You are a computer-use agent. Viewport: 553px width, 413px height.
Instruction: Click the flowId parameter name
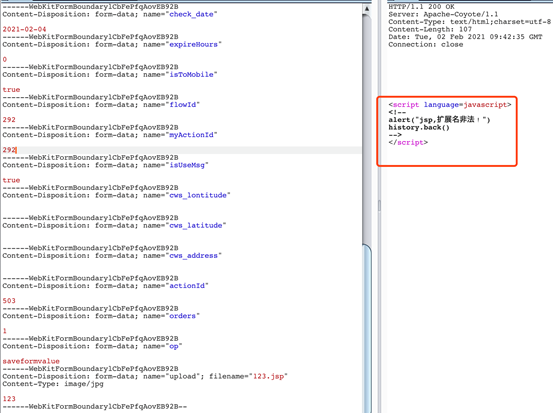point(182,105)
